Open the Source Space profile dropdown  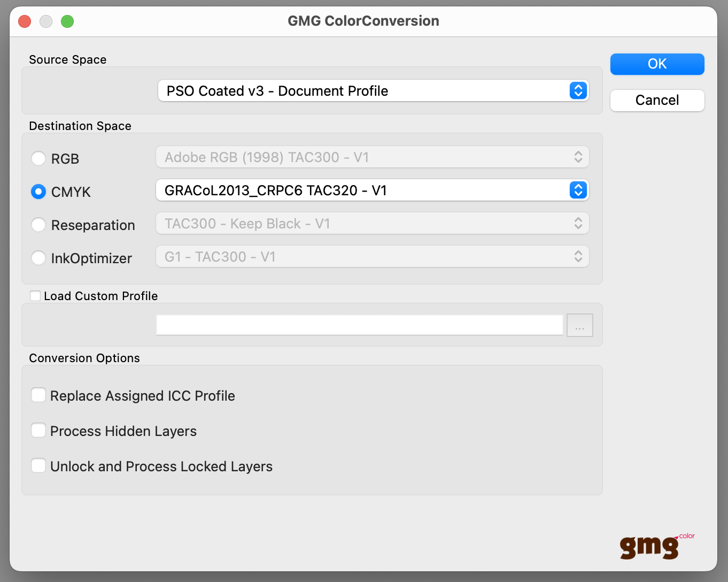[x=373, y=90]
